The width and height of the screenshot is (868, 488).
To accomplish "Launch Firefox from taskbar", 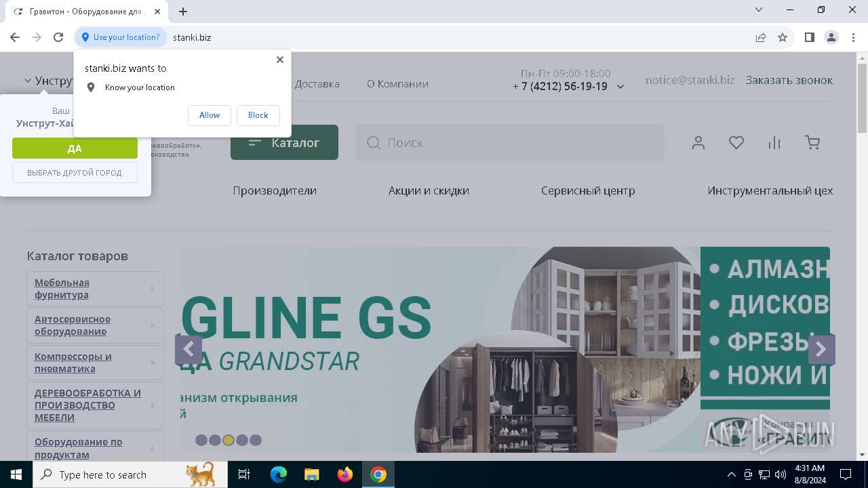I will click(345, 474).
